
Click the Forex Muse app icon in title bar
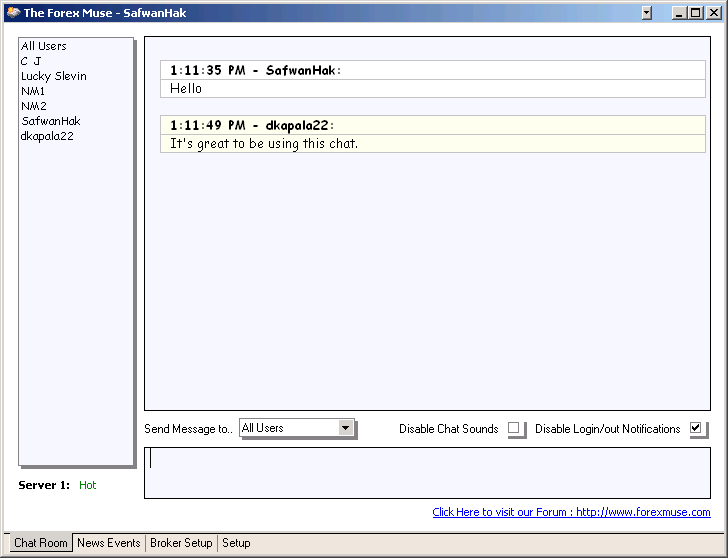[11, 13]
